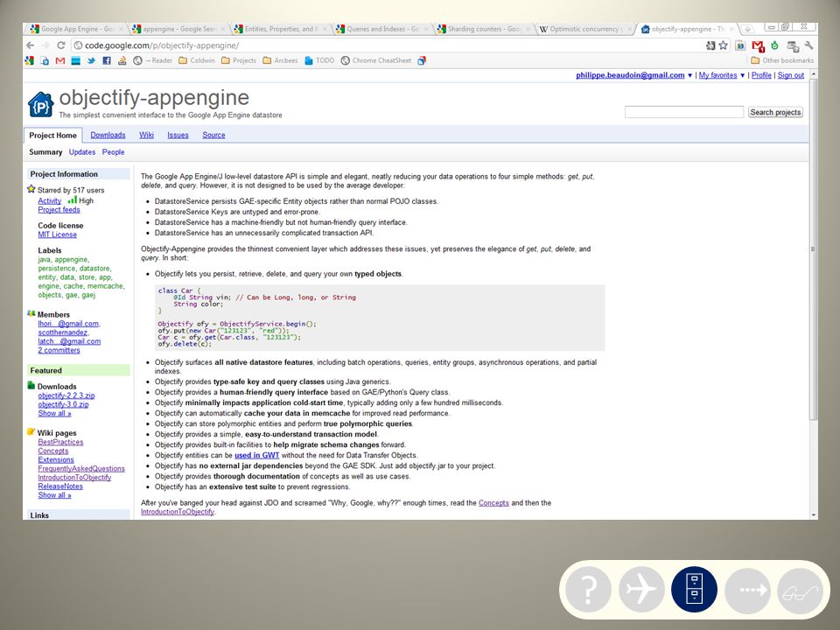Screen dimensions: 840x630
Task: Click the browser back arrow
Action: [30, 45]
